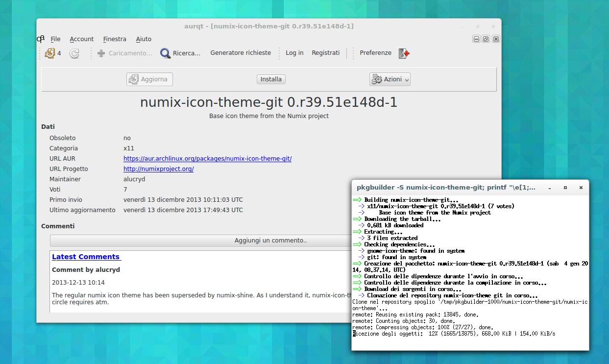Open the Finestra menu

click(x=115, y=39)
